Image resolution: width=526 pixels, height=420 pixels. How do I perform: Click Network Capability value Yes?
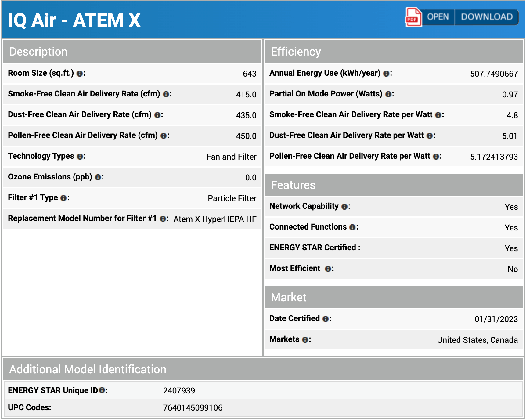tap(511, 207)
